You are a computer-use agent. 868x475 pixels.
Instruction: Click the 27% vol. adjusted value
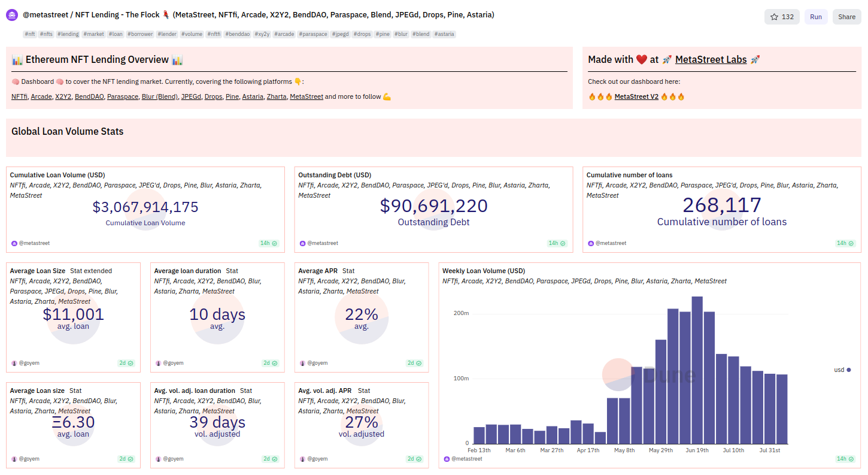(362, 422)
